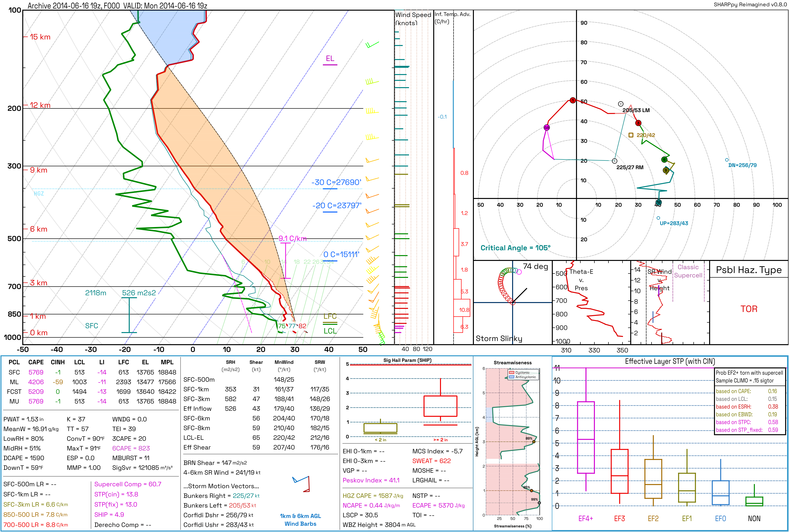Click the 1km & 6km wind barbs glyph
This screenshot has width=789, height=532.
(x=301, y=484)
